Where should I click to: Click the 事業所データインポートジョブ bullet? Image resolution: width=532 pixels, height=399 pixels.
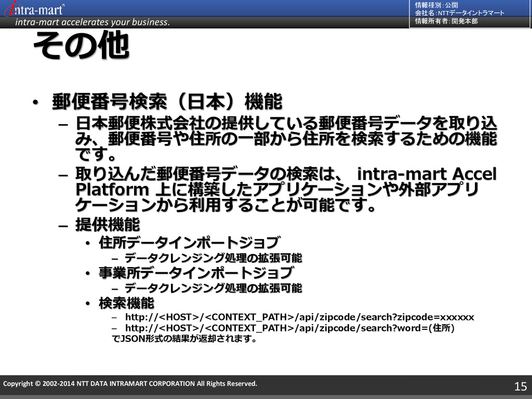click(196, 272)
